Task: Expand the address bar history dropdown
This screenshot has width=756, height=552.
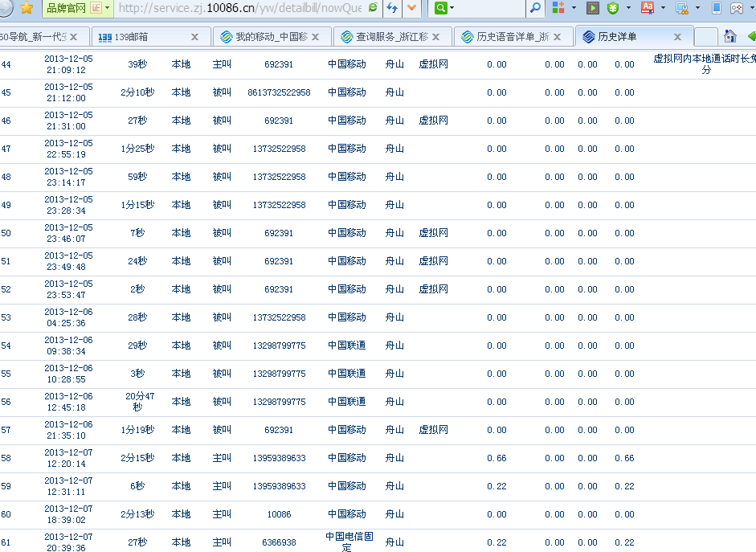Action: (x=412, y=8)
